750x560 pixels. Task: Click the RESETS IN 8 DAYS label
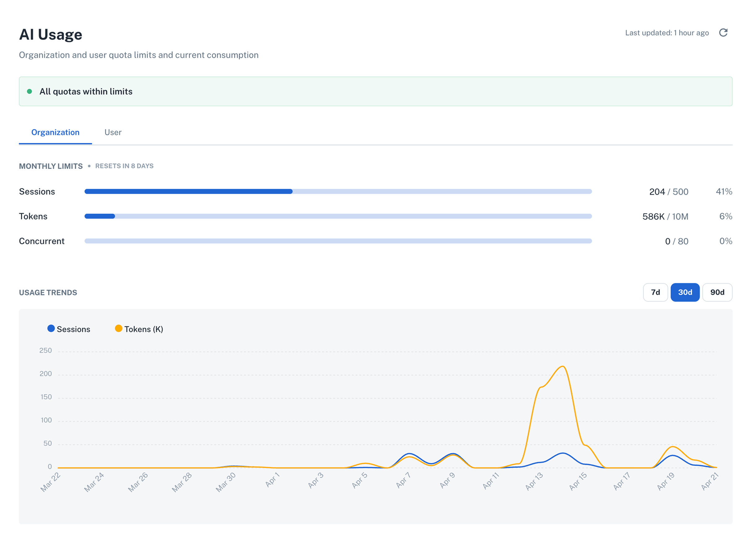point(124,166)
